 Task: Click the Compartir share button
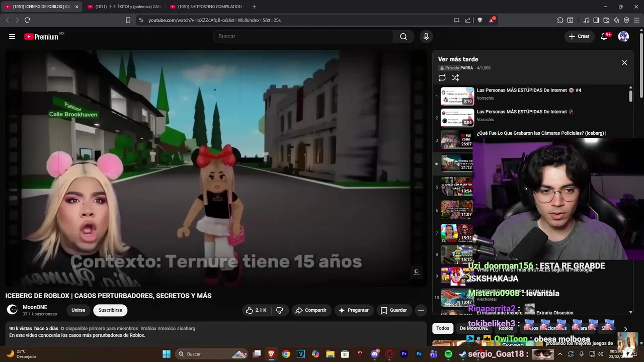311,310
